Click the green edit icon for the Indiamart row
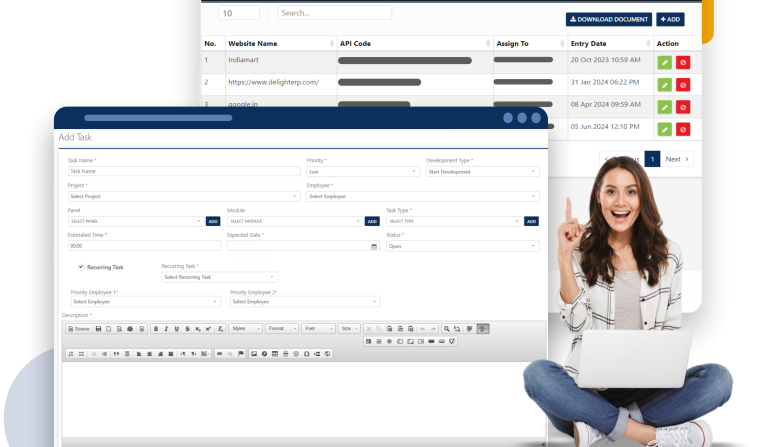Image resolution: width=770 pixels, height=447 pixels. click(x=664, y=62)
